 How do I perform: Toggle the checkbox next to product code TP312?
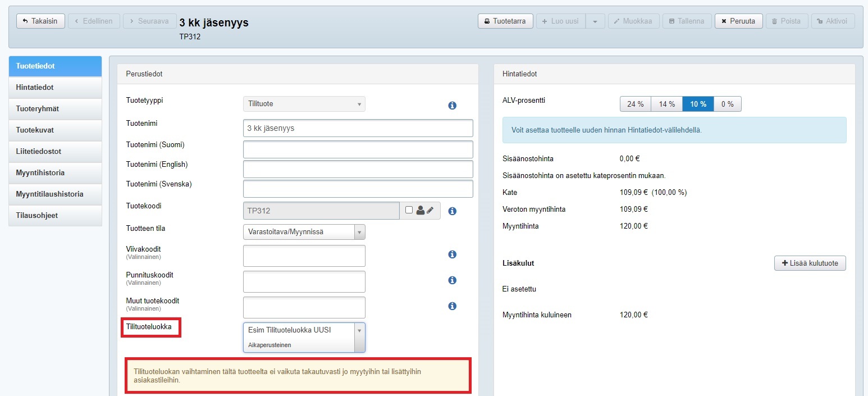point(409,210)
